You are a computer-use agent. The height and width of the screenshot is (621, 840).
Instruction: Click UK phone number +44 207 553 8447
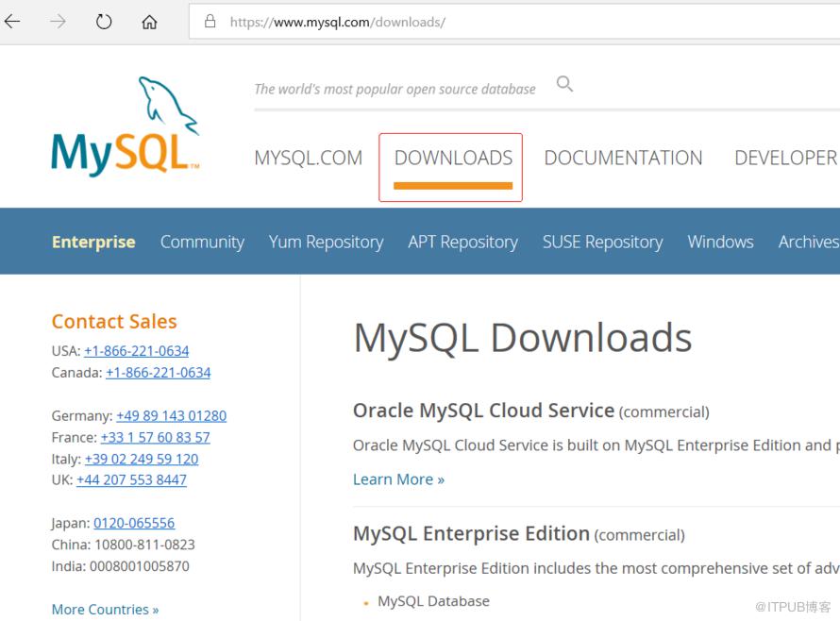click(132, 479)
